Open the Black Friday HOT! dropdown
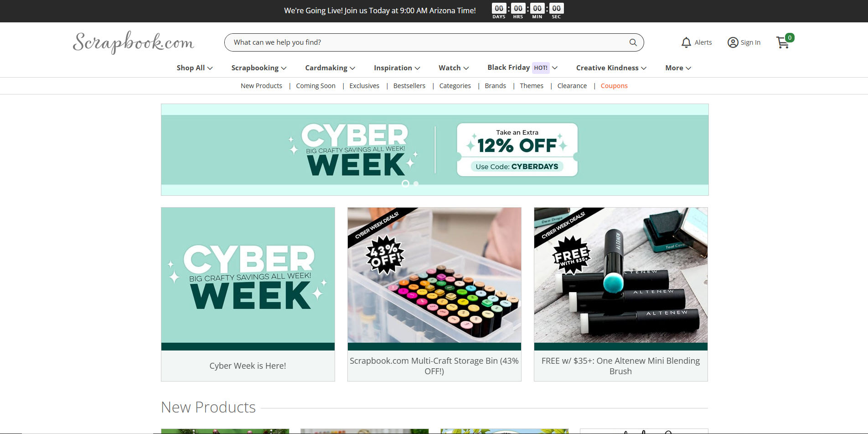Image resolution: width=868 pixels, height=434 pixels. (522, 68)
